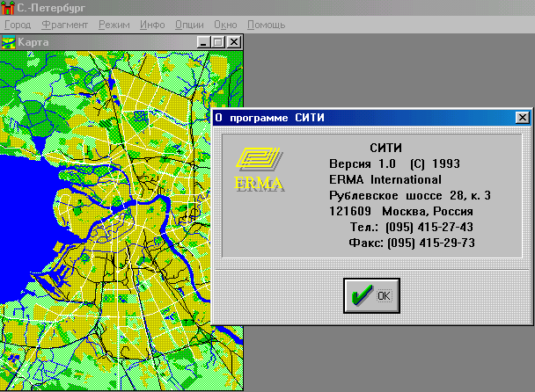Open the Помощь menu
Image resolution: width=535 pixels, height=392 pixels.
pos(266,25)
